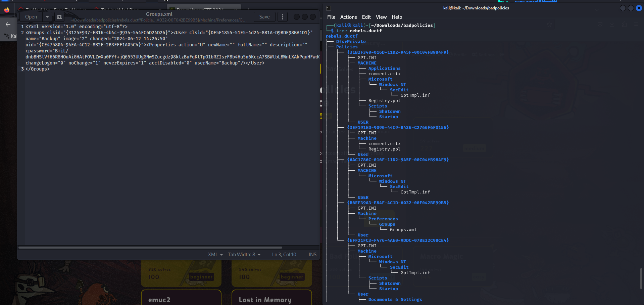Open the text editor's three-dot menu
644x305 pixels.
[x=283, y=17]
